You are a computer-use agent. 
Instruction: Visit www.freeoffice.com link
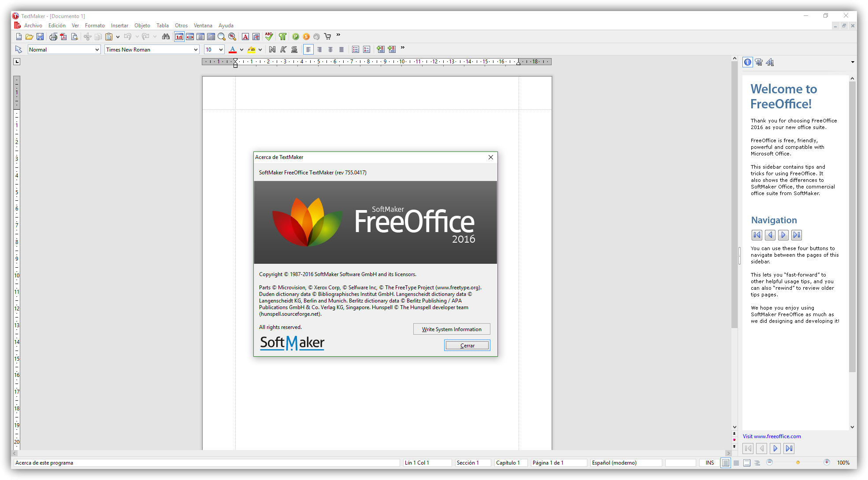772,436
